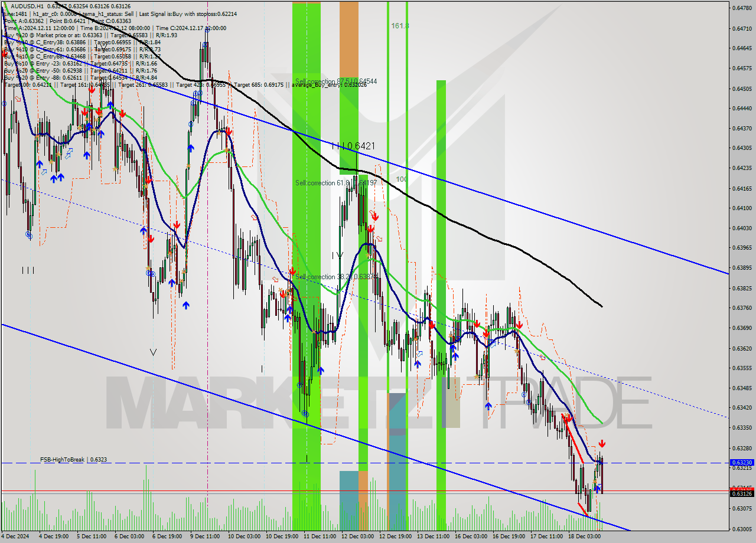Click the 0.63825 price axis label
This screenshot has height=543, width=756.
pos(742,289)
